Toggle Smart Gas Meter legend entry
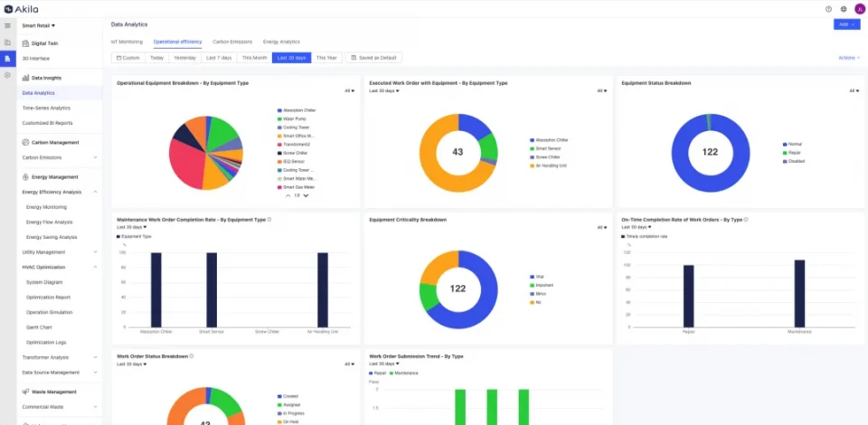Screen dimensions: 868x425 click(x=296, y=187)
